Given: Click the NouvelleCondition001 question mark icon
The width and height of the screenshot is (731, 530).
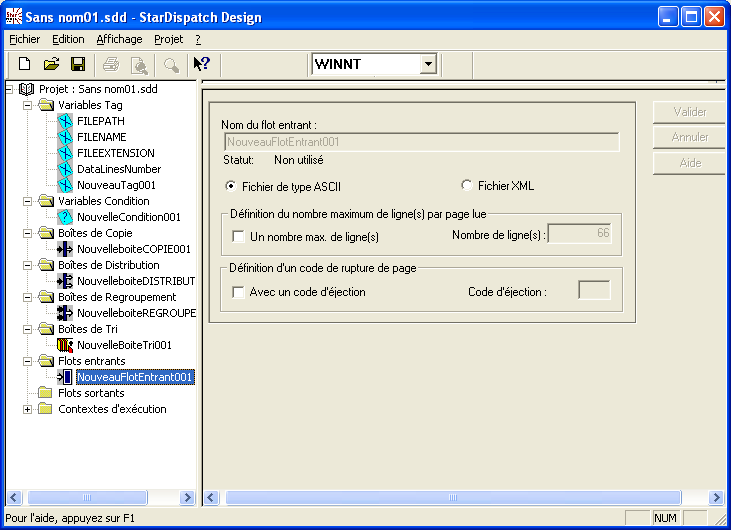Looking at the screenshot, I should [66, 217].
